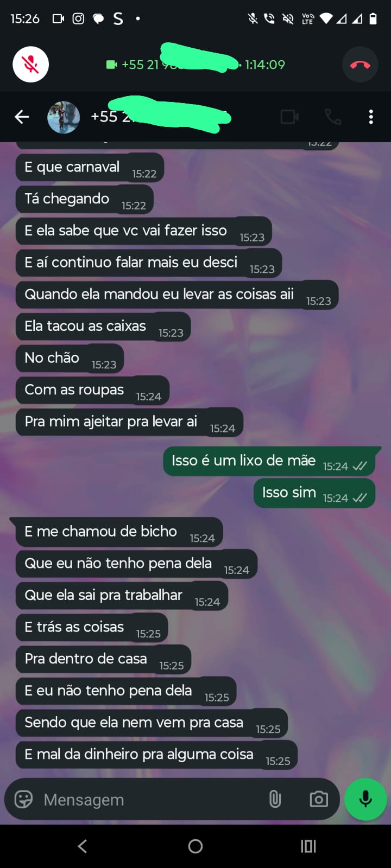The width and height of the screenshot is (391, 868).
Task: Open the attachment paperclip menu
Action: click(x=275, y=799)
